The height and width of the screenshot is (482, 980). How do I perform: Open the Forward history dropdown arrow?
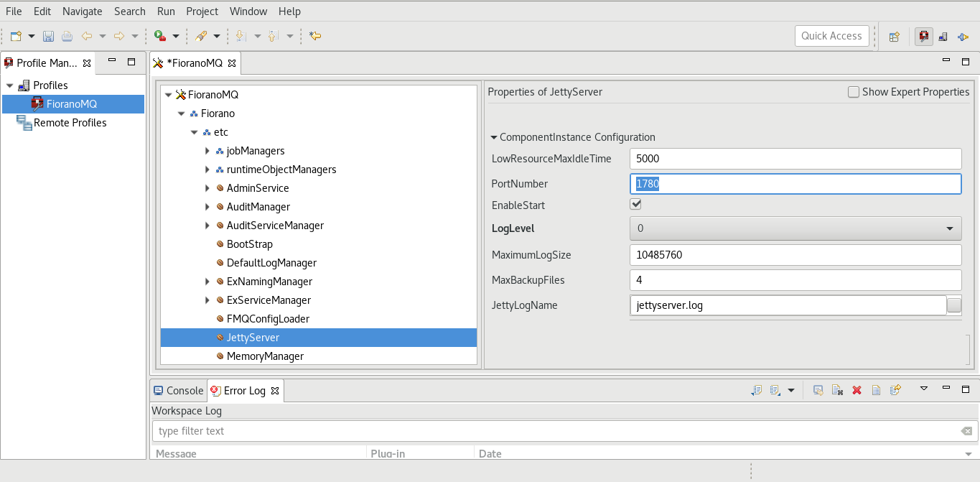point(135,36)
